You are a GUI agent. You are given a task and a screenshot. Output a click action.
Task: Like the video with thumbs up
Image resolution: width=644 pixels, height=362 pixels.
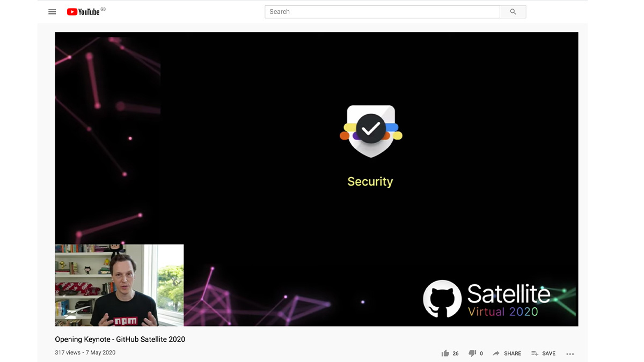coord(445,353)
